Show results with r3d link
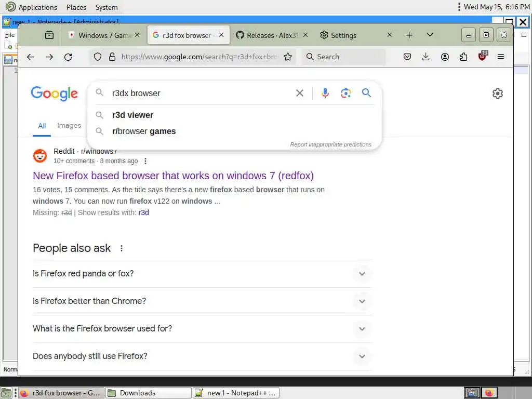532x399 pixels. coord(143,212)
